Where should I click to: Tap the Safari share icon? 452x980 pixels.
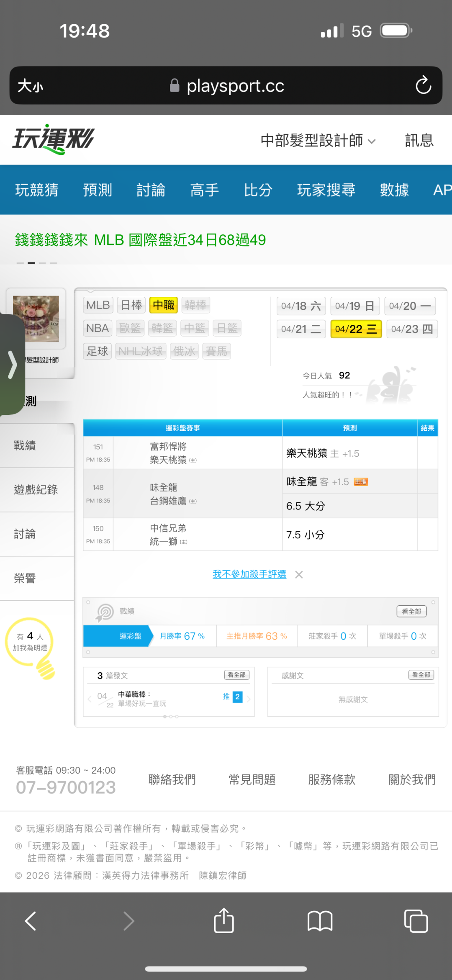click(224, 921)
